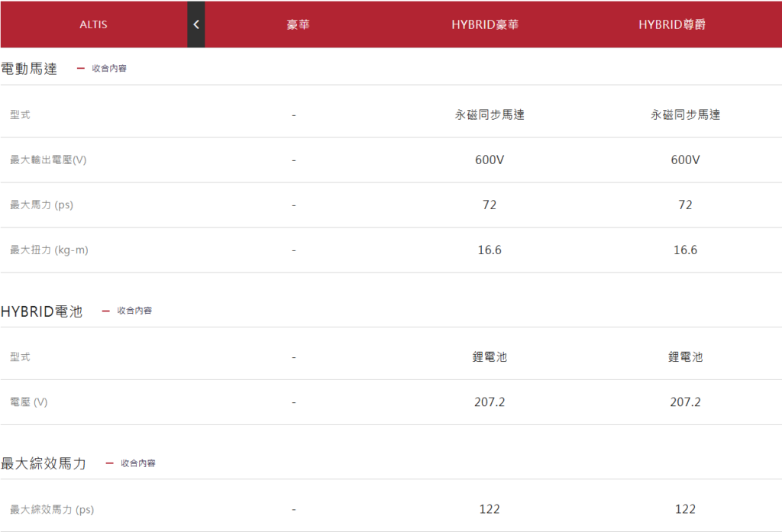Click the 電動馬達 section heading

point(29,68)
